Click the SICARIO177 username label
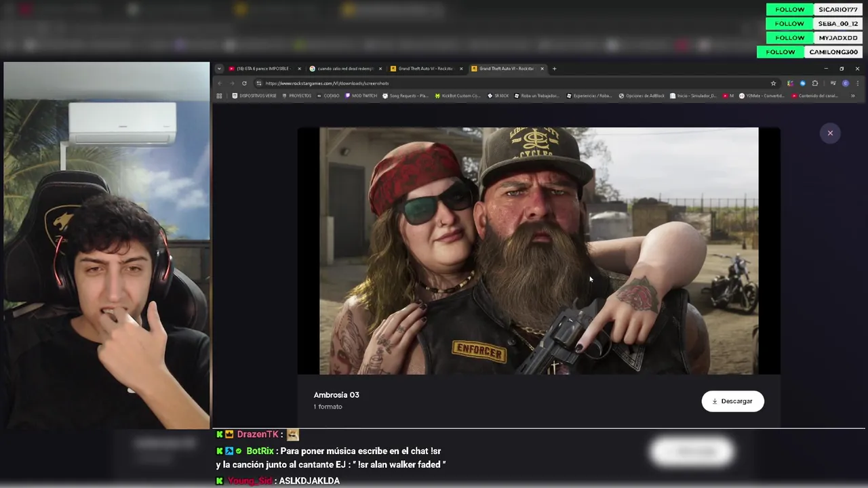This screenshot has height=488, width=868. (838, 9)
